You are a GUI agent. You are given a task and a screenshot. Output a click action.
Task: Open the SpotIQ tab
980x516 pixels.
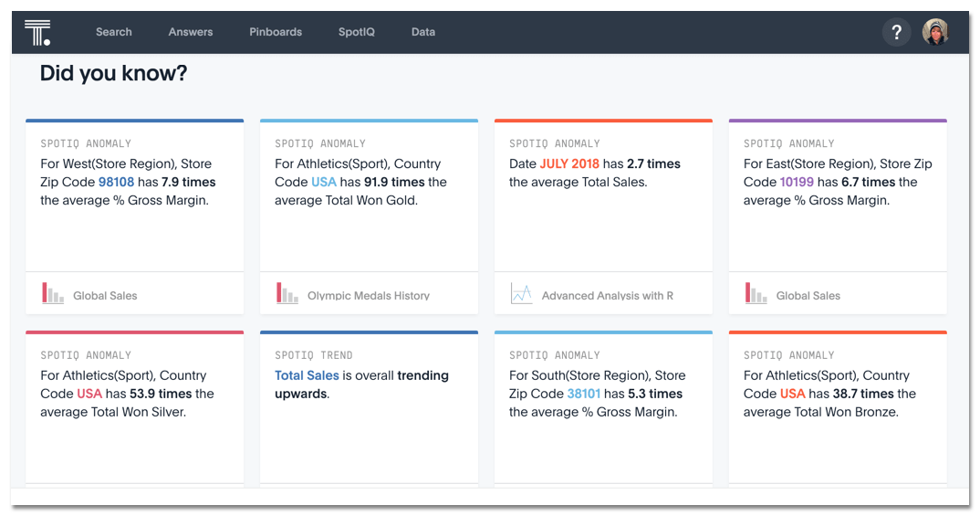click(x=357, y=32)
